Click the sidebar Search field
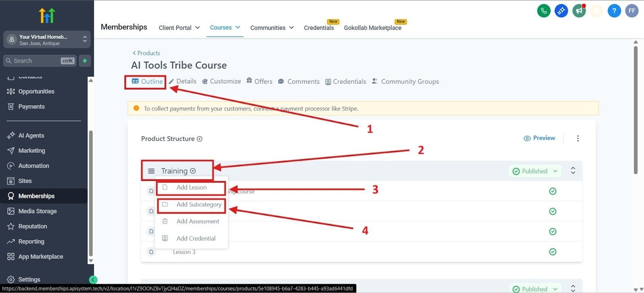The width and height of the screenshot is (644, 293). pos(39,61)
